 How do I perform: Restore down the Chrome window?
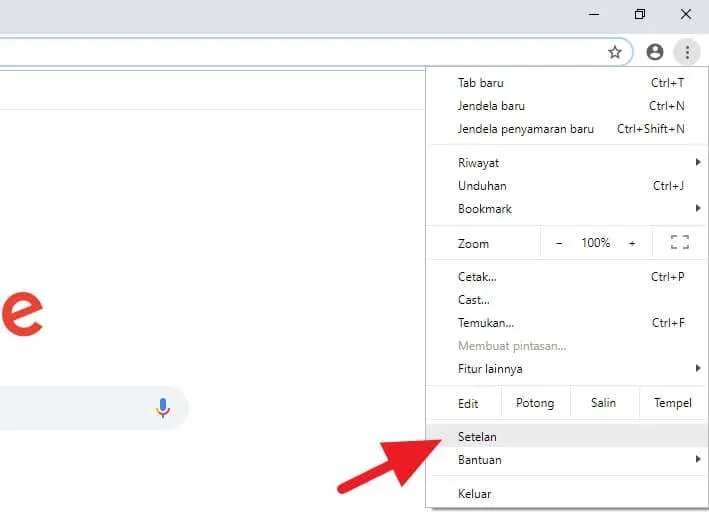point(639,14)
